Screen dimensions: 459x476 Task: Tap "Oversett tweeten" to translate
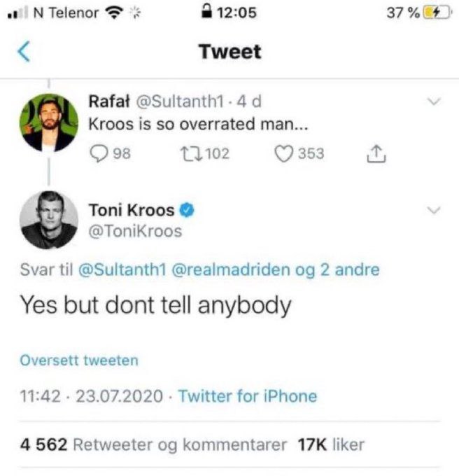point(79,360)
